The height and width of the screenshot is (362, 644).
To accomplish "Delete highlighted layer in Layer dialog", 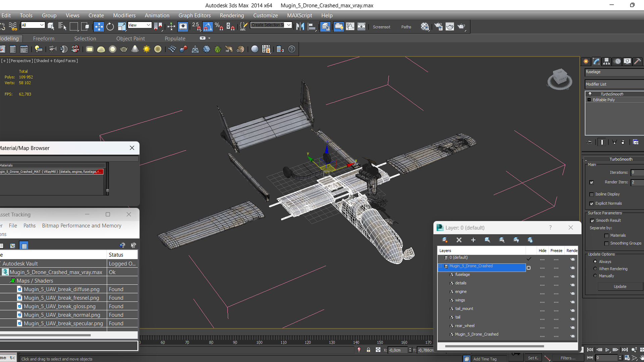I will 459,240.
